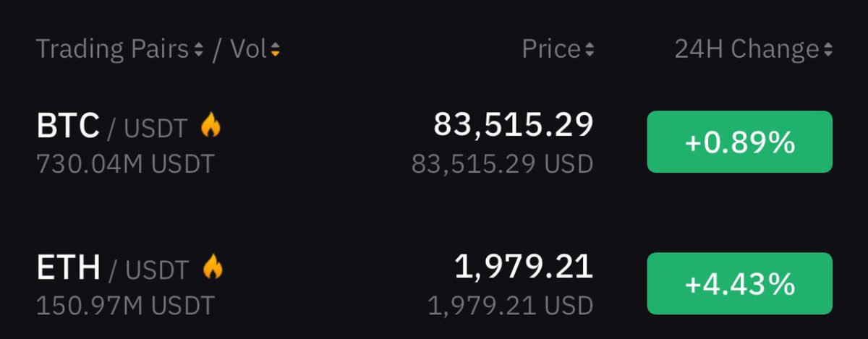Tap the +4.43% green change button
868x339 pixels.
click(x=739, y=283)
